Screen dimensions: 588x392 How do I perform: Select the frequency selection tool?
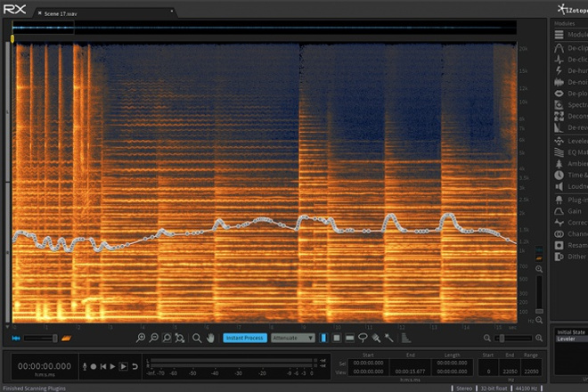(349, 338)
